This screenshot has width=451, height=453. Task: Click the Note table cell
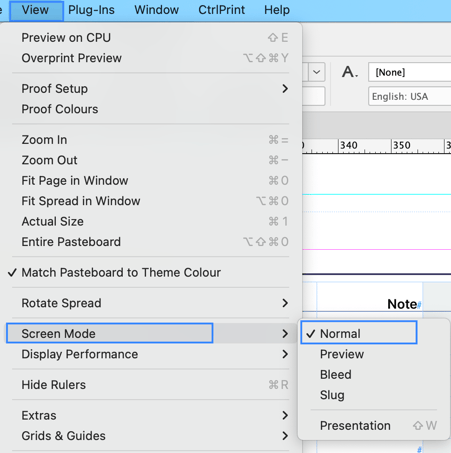click(x=369, y=297)
